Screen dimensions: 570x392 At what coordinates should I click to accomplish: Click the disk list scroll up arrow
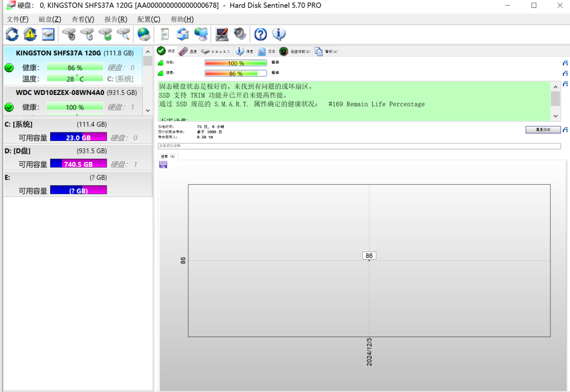[x=148, y=52]
